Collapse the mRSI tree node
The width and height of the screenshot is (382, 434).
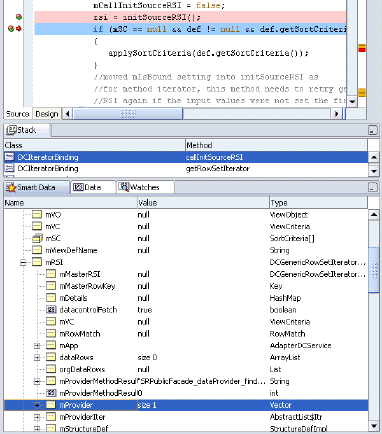(23, 262)
